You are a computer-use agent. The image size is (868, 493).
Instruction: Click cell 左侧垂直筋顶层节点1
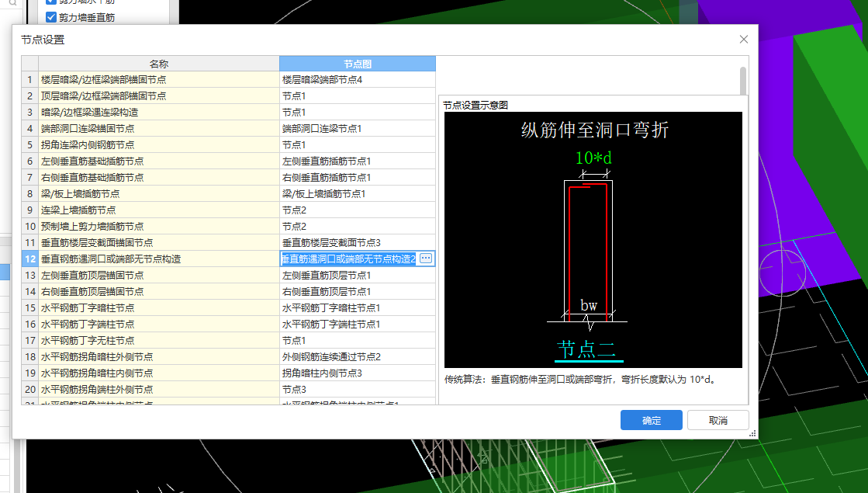coord(358,276)
